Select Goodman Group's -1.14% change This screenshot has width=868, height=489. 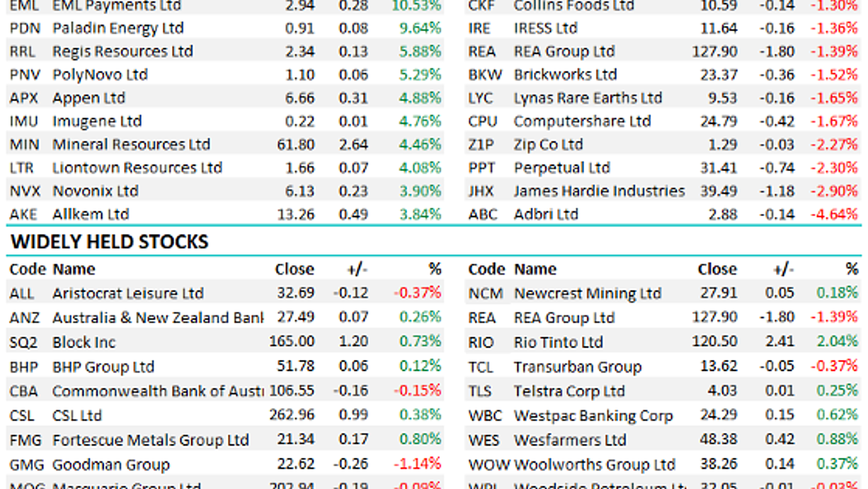[418, 465]
